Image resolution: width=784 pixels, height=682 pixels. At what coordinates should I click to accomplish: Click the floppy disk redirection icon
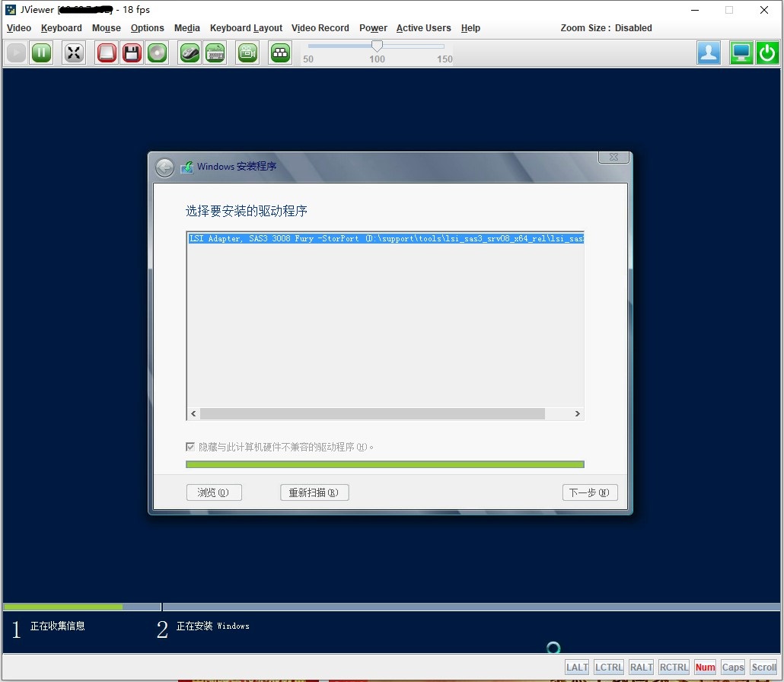(x=132, y=53)
